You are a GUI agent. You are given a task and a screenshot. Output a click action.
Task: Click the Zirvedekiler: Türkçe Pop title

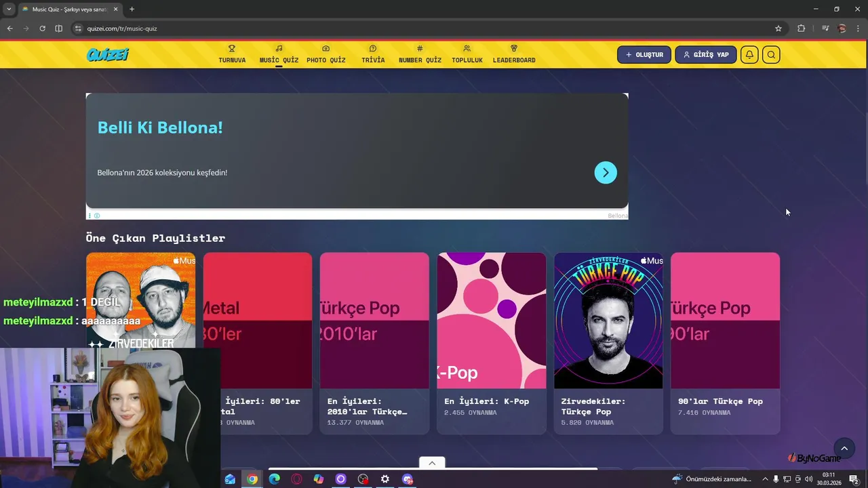593,406
